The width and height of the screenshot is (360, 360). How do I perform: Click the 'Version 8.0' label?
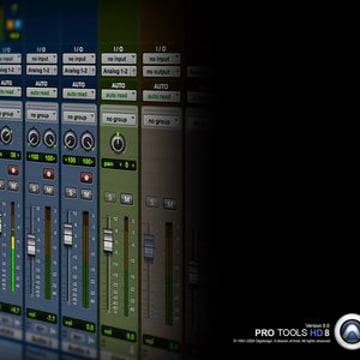318,325
